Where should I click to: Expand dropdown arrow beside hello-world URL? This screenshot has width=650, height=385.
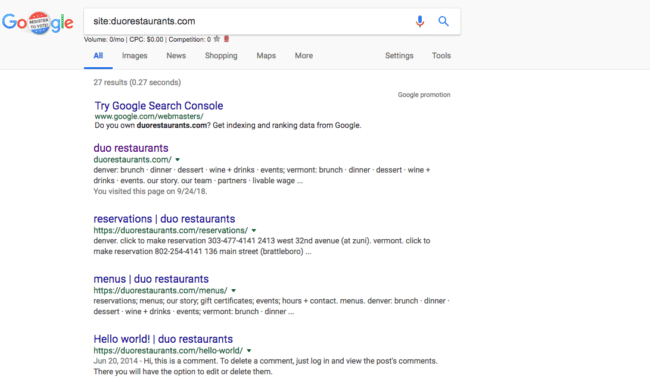coord(249,351)
